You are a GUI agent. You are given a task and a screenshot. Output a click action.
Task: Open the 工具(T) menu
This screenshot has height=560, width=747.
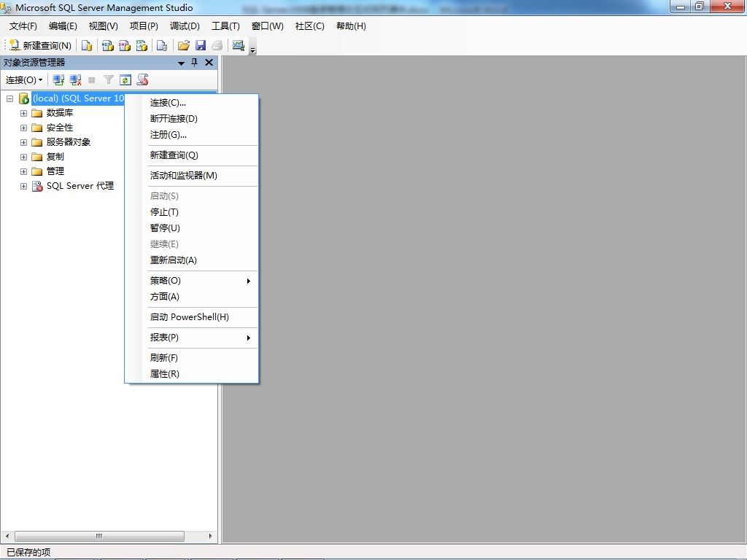tap(226, 26)
